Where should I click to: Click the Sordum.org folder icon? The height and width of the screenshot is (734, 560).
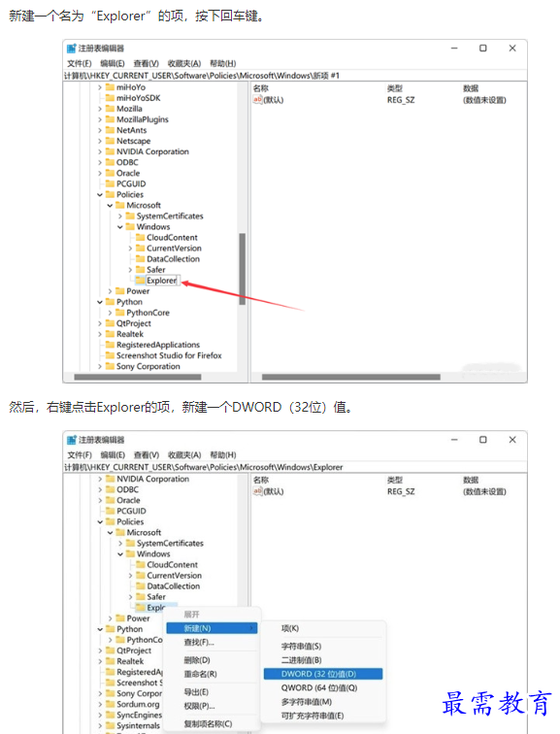111,705
